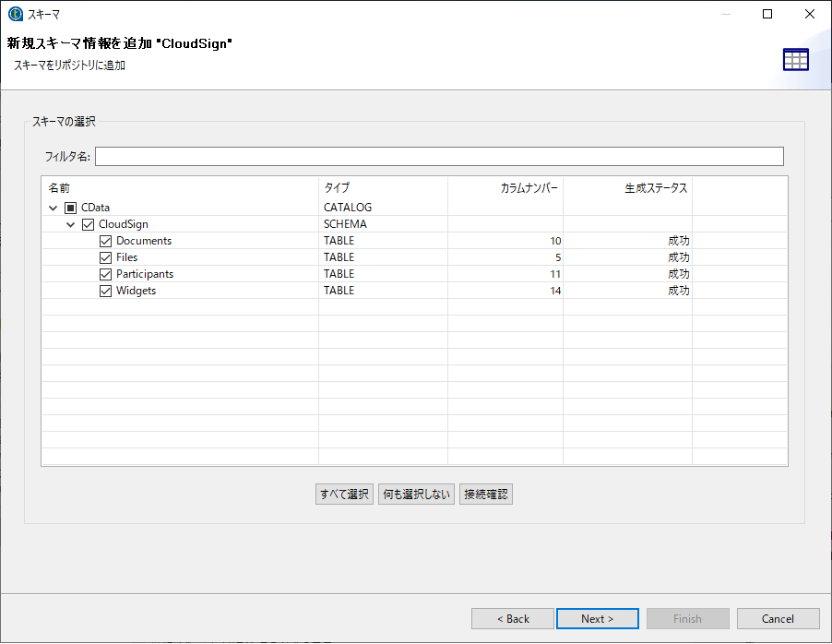Click the Talend icon in the title bar
832x644 pixels.
[x=16, y=14]
